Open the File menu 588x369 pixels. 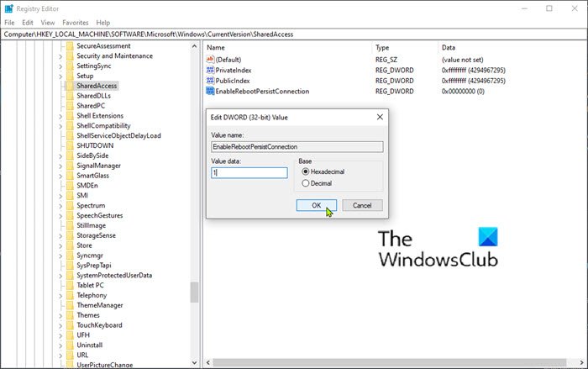pos(9,23)
